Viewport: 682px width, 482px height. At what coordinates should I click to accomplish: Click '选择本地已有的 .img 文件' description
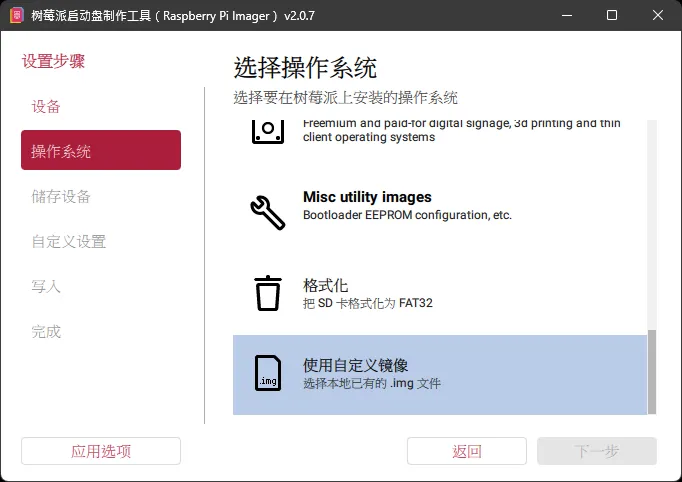pyautogui.click(x=372, y=383)
